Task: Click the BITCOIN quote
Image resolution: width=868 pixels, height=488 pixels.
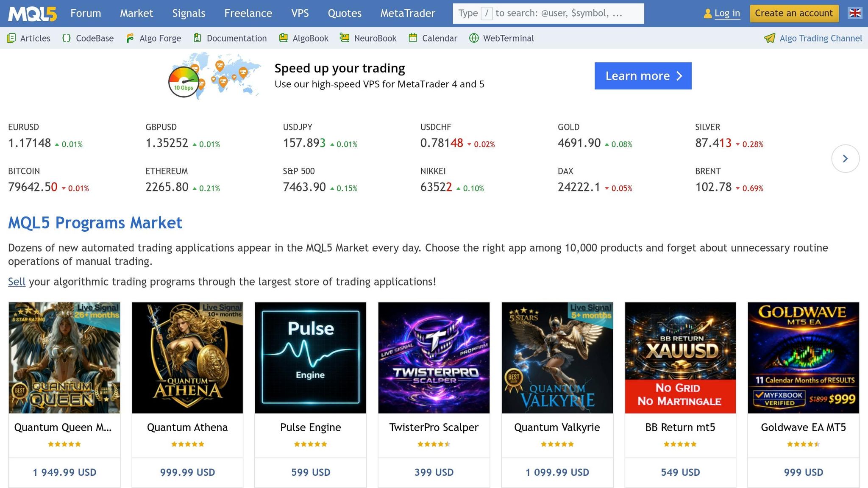Action: (x=49, y=180)
